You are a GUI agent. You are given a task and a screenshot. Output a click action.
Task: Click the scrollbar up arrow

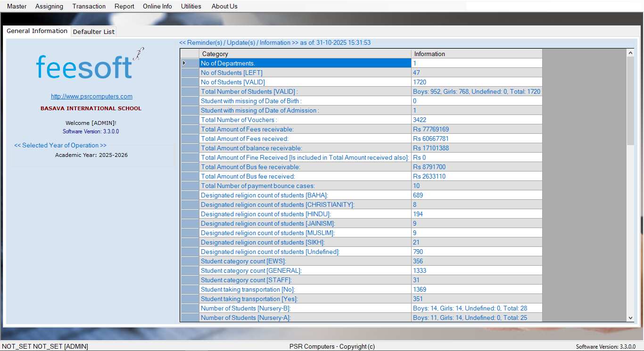pyautogui.click(x=631, y=52)
